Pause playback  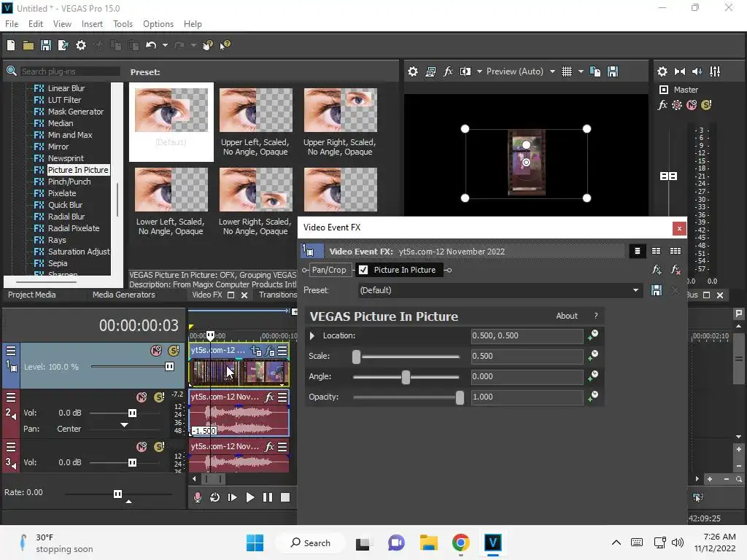point(268,497)
